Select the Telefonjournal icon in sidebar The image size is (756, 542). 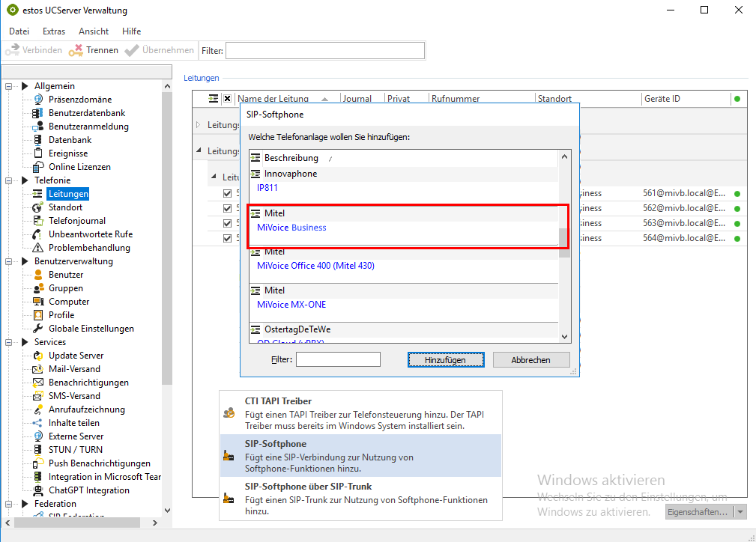[x=36, y=220]
